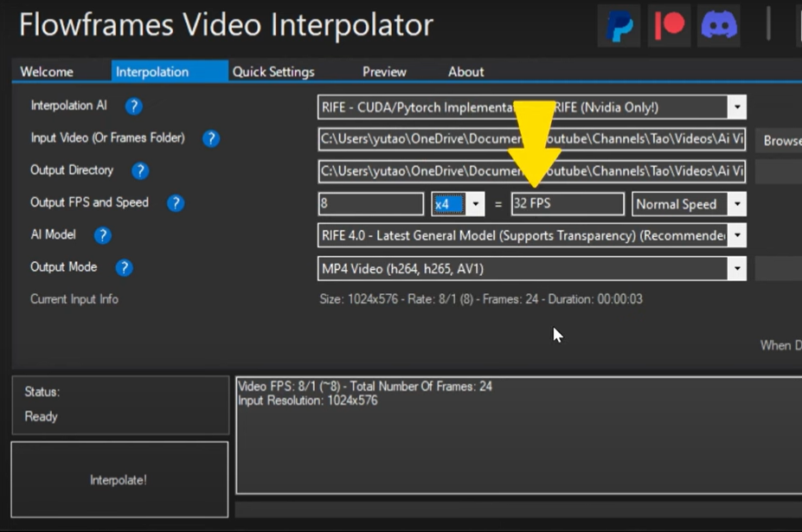Image resolution: width=802 pixels, height=532 pixels.
Task: Click the Video FPS log line
Action: pos(365,386)
